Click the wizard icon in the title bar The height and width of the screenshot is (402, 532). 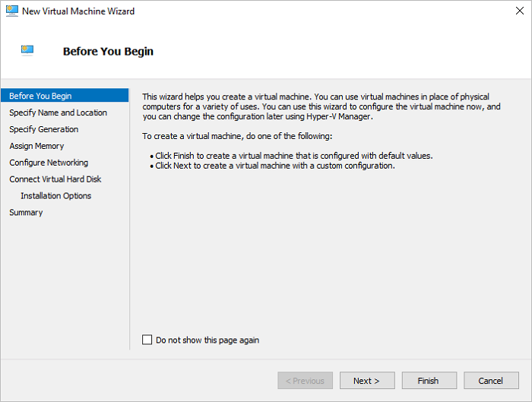[11, 12]
